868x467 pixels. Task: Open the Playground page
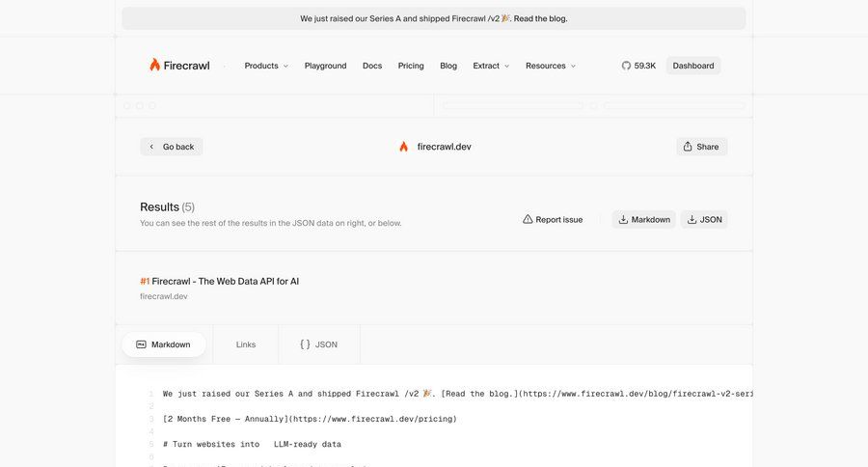tap(325, 66)
